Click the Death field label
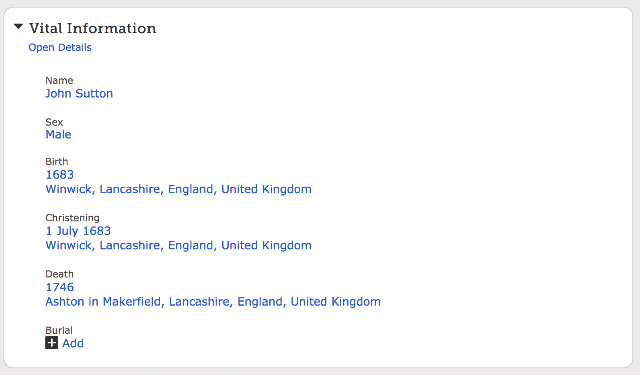The image size is (640, 375). point(59,274)
